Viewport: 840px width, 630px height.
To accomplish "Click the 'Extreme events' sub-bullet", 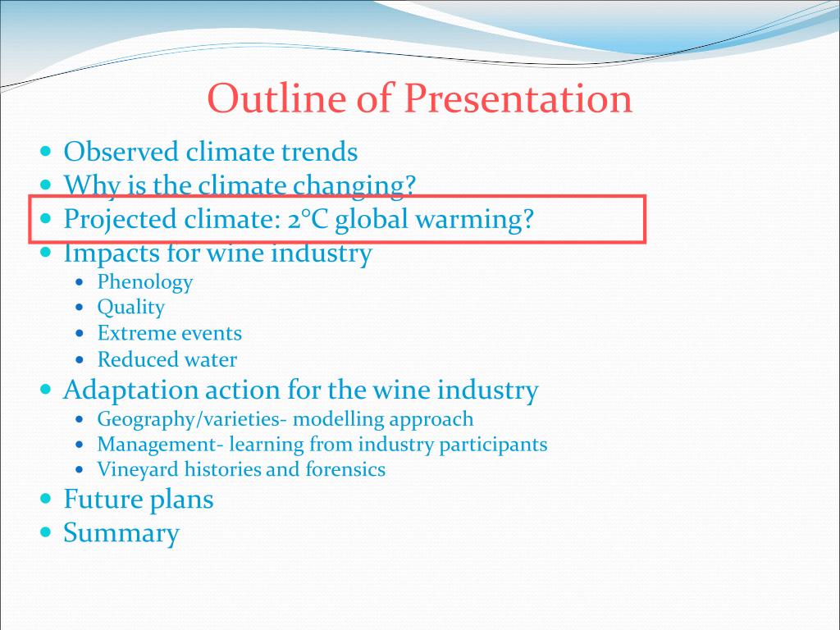I will pos(169,333).
